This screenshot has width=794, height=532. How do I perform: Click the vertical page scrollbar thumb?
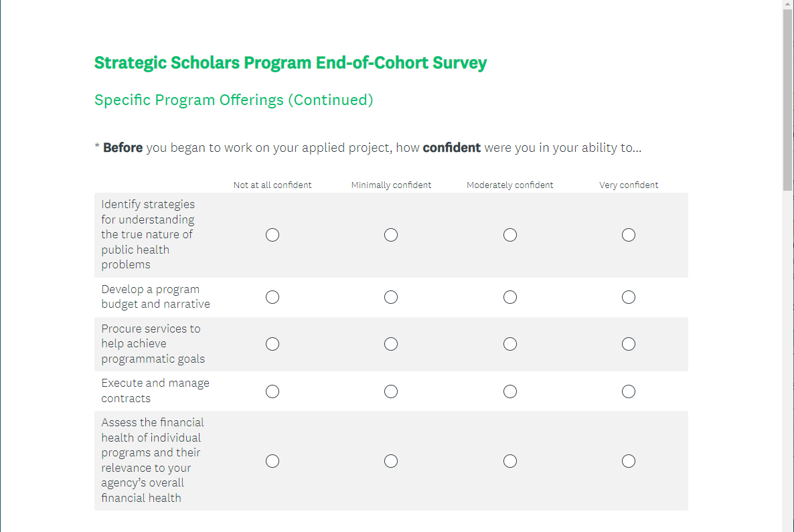787,100
